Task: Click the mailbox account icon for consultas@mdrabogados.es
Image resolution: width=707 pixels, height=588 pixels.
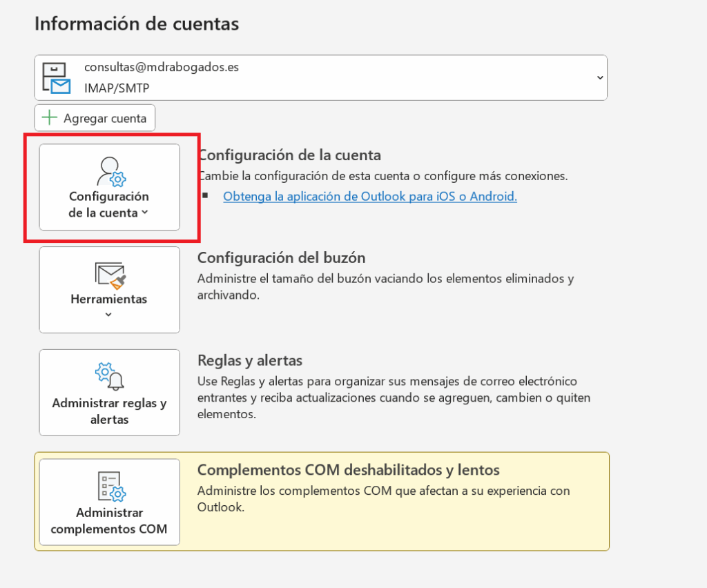Action: (x=57, y=78)
